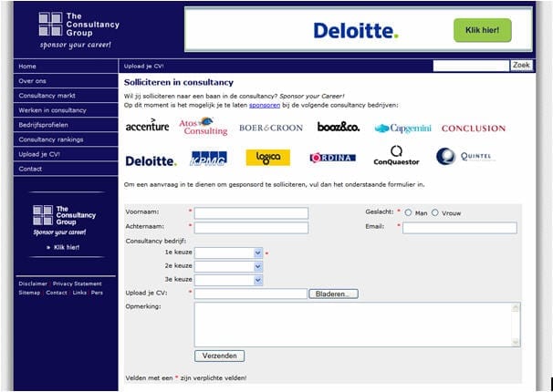Click the Zoek search button
The image size is (553, 392).
521,66
